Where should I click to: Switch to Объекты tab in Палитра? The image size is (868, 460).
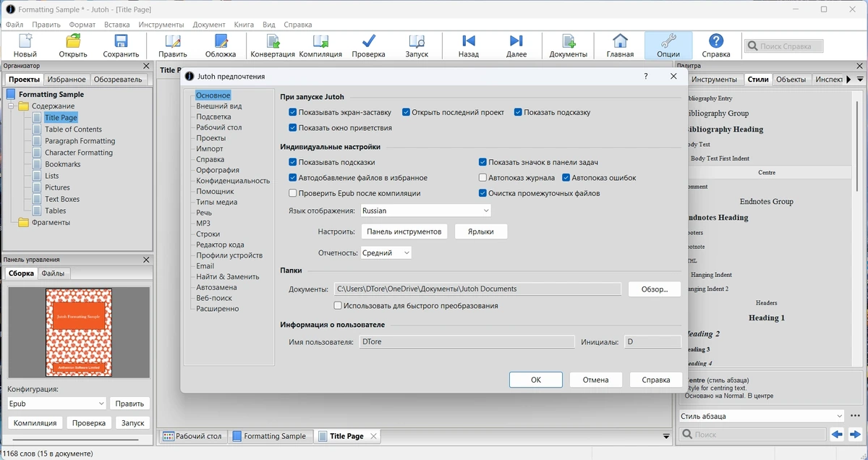pos(791,80)
